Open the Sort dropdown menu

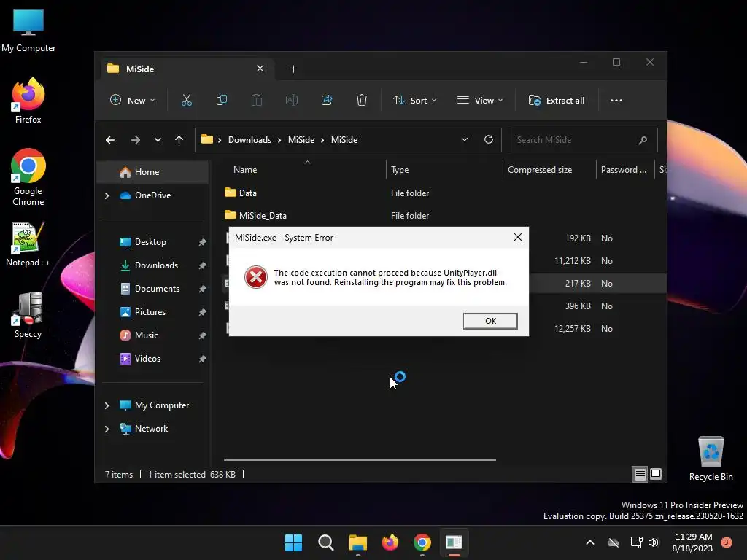(414, 101)
